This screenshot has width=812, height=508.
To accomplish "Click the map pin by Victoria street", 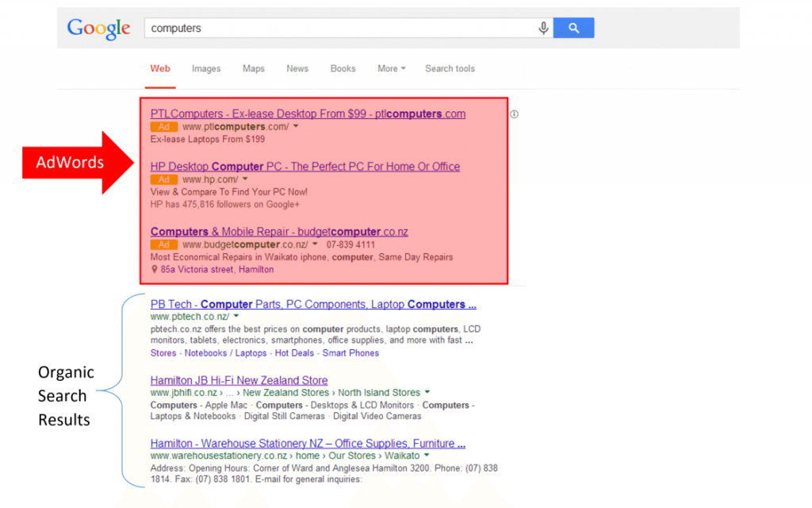I will coord(154,270).
